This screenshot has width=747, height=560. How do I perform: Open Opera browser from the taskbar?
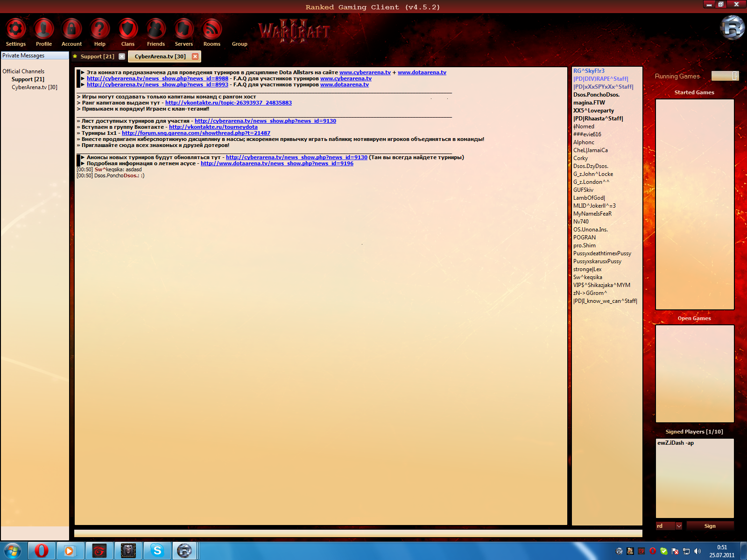pyautogui.click(x=42, y=551)
